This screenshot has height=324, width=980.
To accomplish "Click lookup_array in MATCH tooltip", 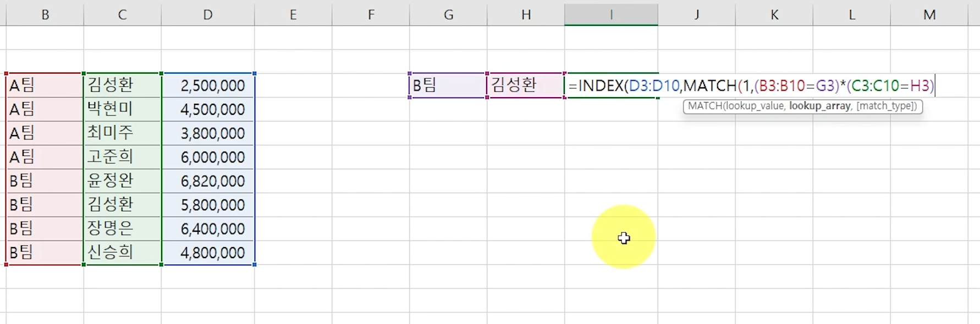I will coord(820,106).
